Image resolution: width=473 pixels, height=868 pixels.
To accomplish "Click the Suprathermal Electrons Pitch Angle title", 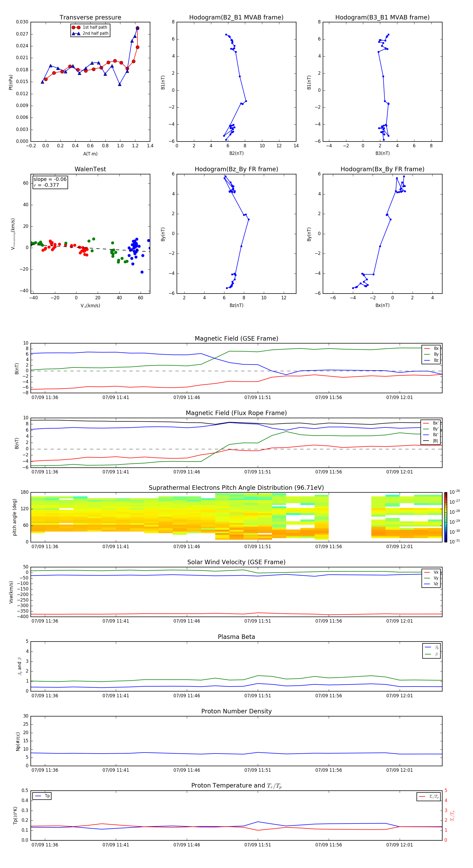I will coord(236,488).
